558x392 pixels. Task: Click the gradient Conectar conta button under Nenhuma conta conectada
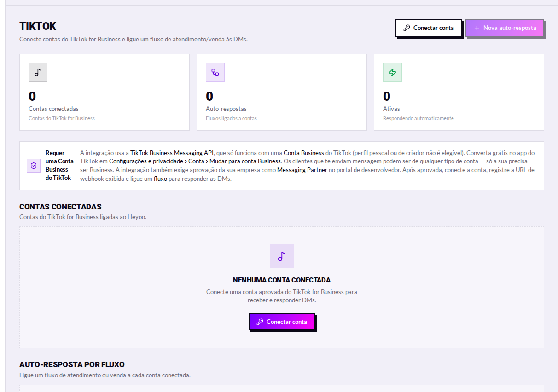(282, 322)
